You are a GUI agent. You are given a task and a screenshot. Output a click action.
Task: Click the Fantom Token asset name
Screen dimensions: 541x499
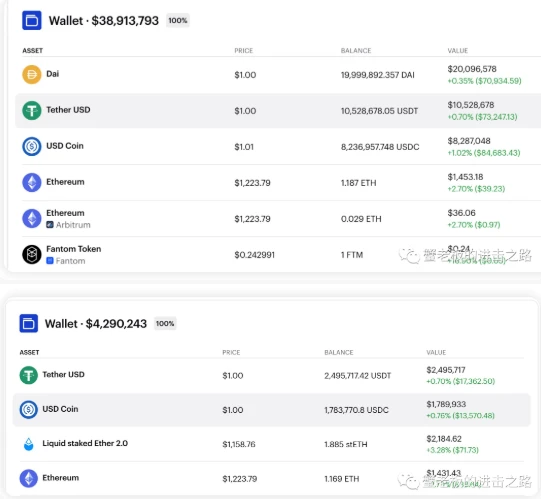pos(73,249)
